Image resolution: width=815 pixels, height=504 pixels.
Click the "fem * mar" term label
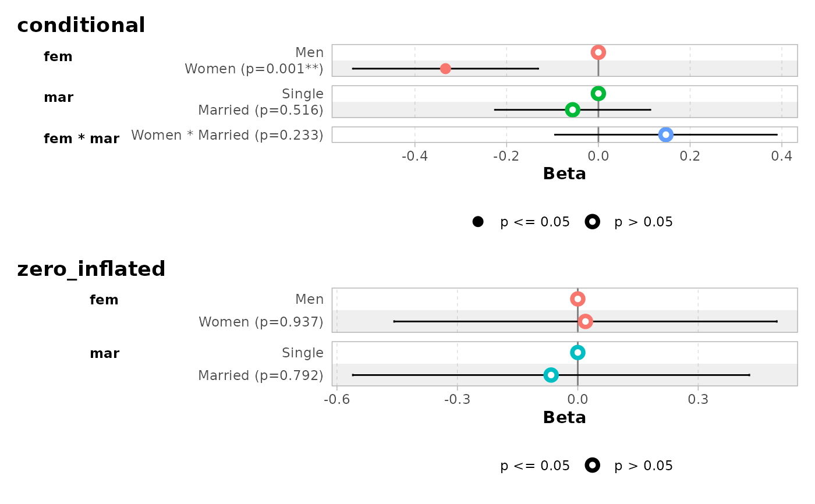click(81, 139)
